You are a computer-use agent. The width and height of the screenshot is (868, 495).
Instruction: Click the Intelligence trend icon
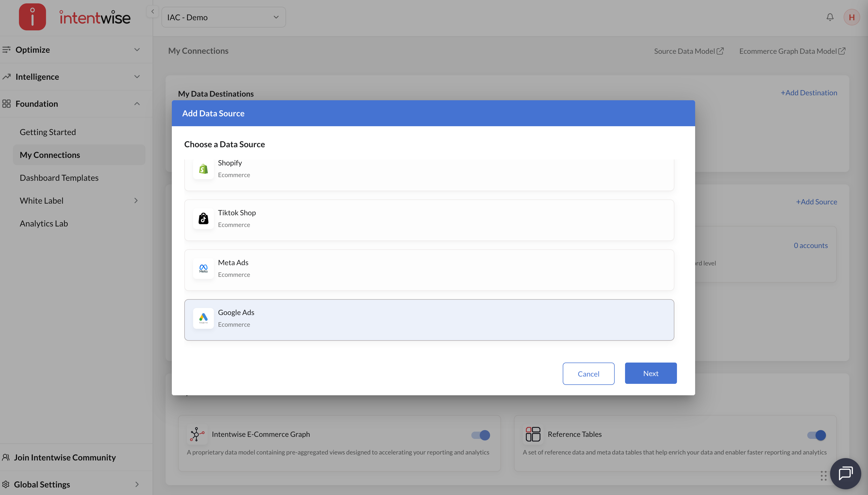pyautogui.click(x=6, y=77)
